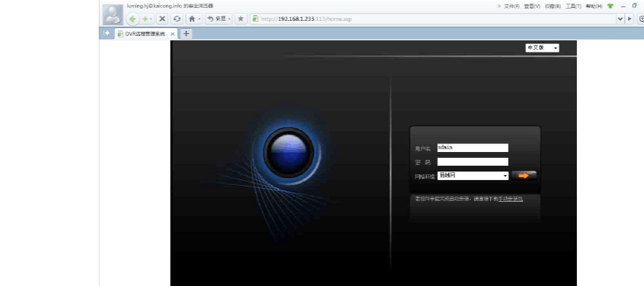Click the green shirt skin icon

coord(610,6)
